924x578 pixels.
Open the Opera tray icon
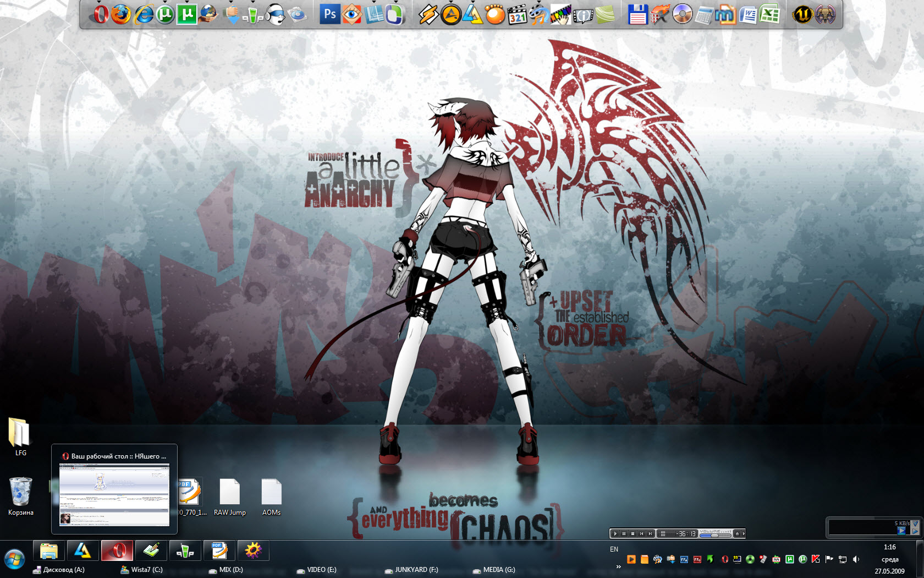[x=724, y=559]
